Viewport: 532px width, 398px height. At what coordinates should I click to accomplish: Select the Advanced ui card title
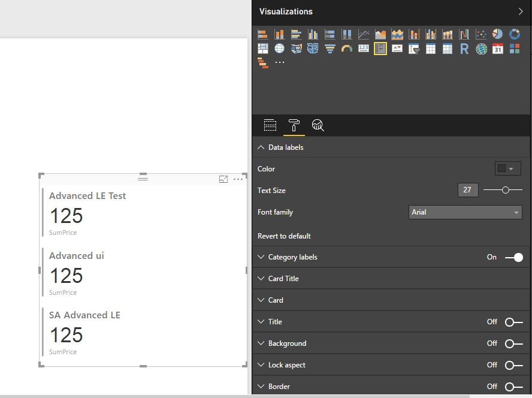pyautogui.click(x=76, y=256)
